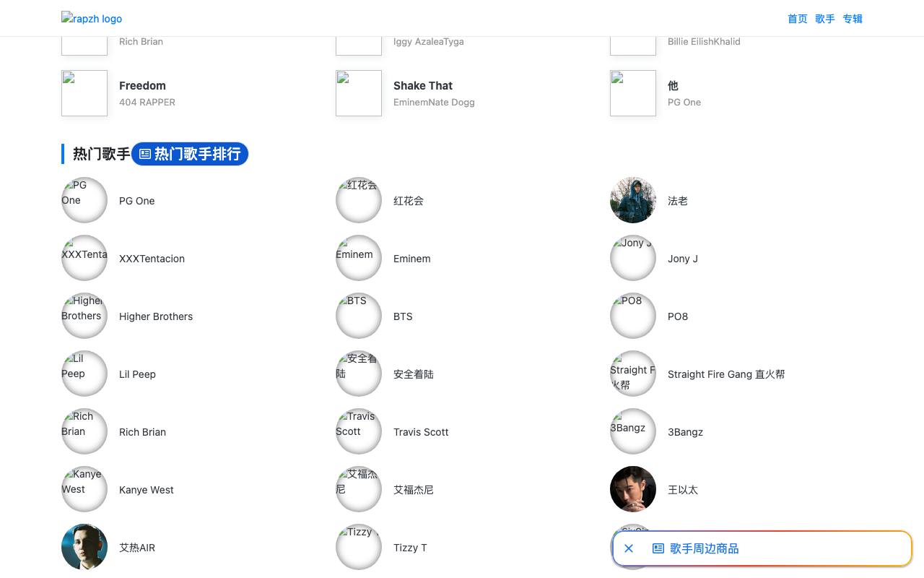Select Travis Scott from hot artists

[421, 432]
